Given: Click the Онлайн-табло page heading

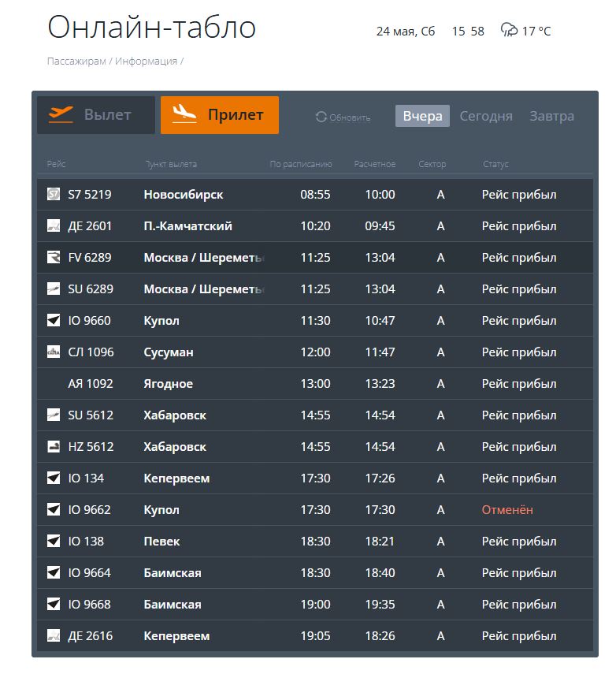Looking at the screenshot, I should click(152, 27).
